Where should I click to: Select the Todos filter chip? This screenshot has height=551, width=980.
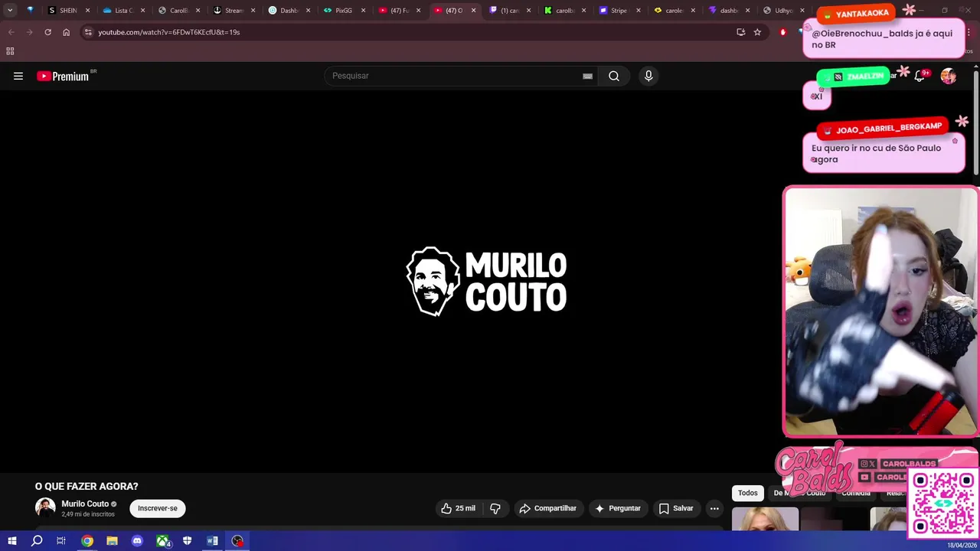(x=748, y=493)
